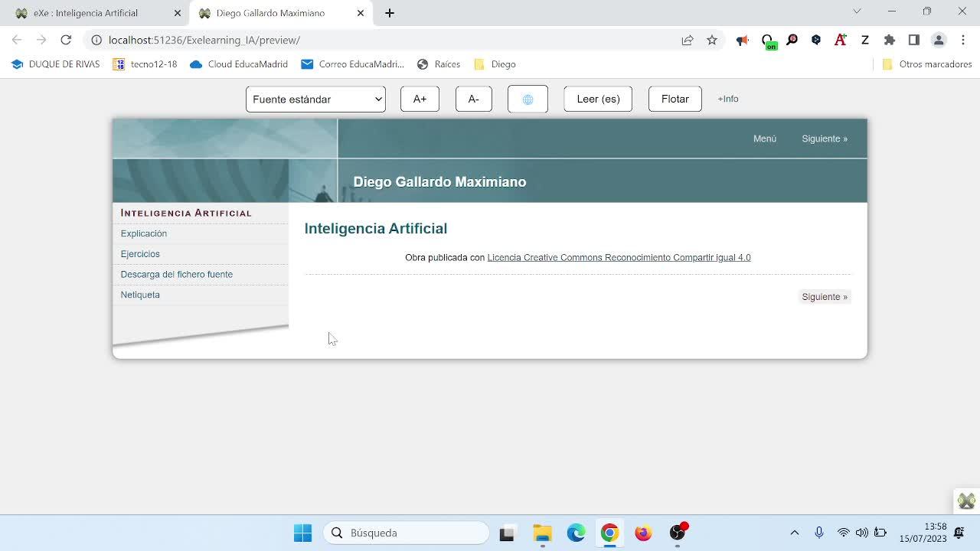Show hidden system tray icons
The height and width of the screenshot is (551, 980).
click(x=795, y=533)
